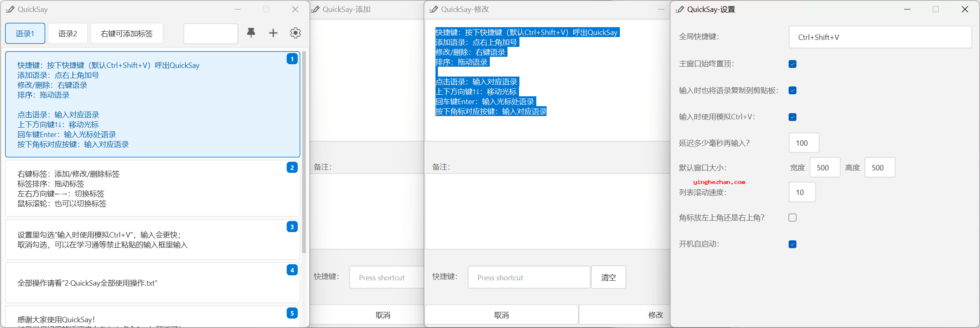980x328 pixels.
Task: Click 取消 in the 修改 window
Action: pyautogui.click(x=501, y=315)
